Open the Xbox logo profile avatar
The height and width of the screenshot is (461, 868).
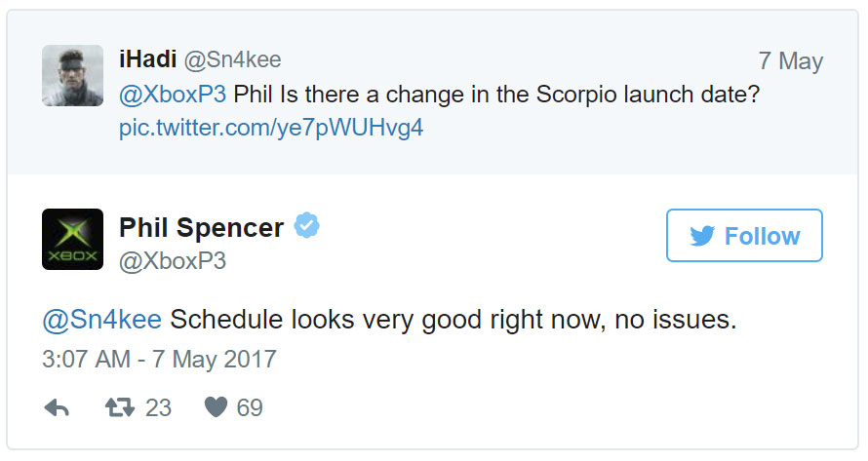click(x=72, y=239)
